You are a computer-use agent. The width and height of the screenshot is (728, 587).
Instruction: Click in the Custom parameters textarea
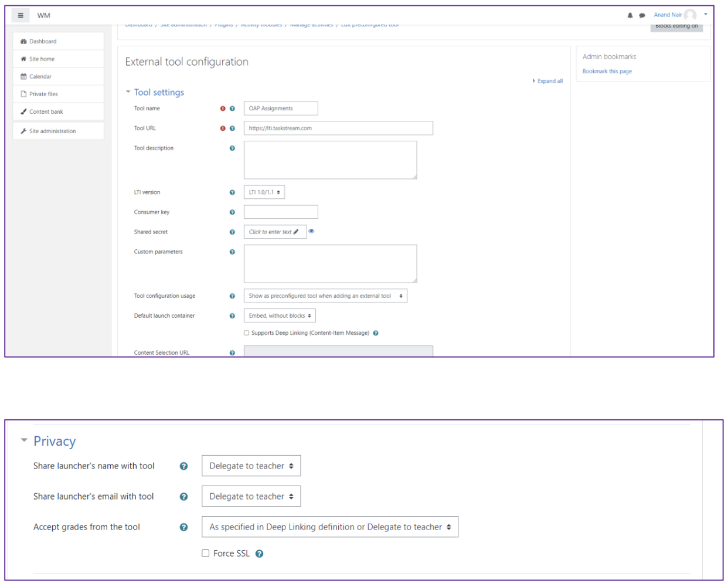point(330,264)
